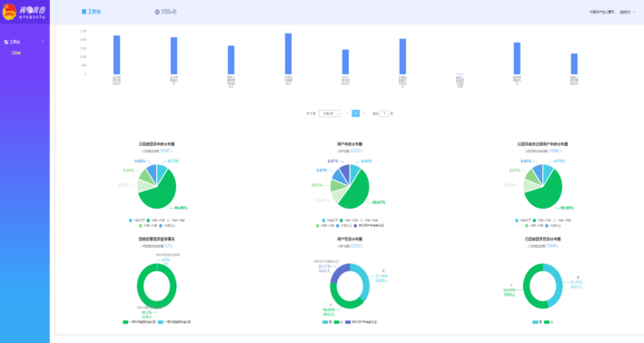Select the 工作台 sub-item in the sidebar
The image size is (644, 343).
pos(16,53)
